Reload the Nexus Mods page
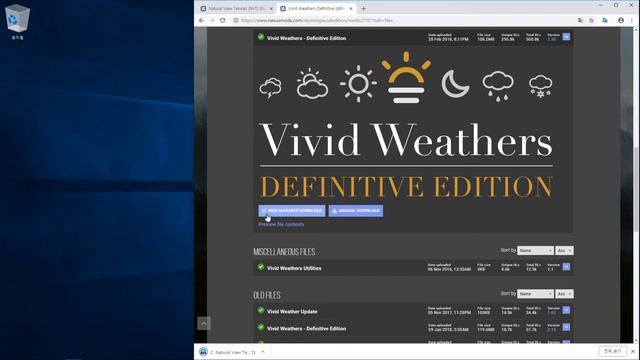Viewport: 640px width, 360px height. tap(222, 20)
